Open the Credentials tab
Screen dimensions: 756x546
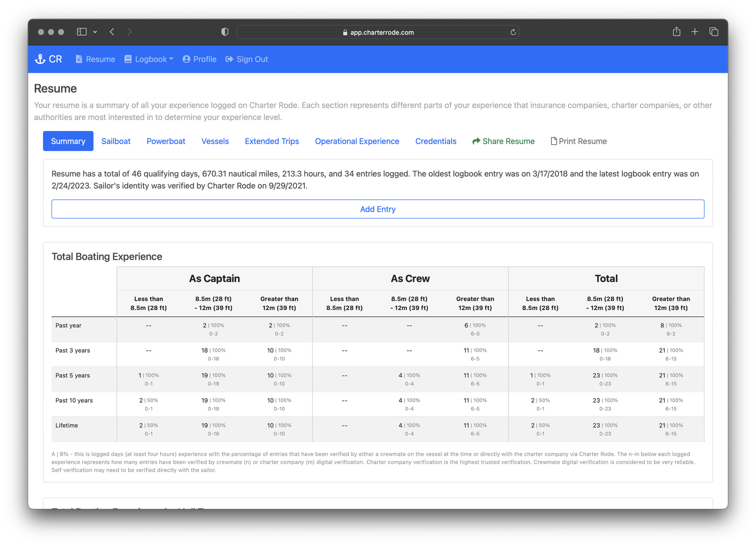click(x=436, y=141)
